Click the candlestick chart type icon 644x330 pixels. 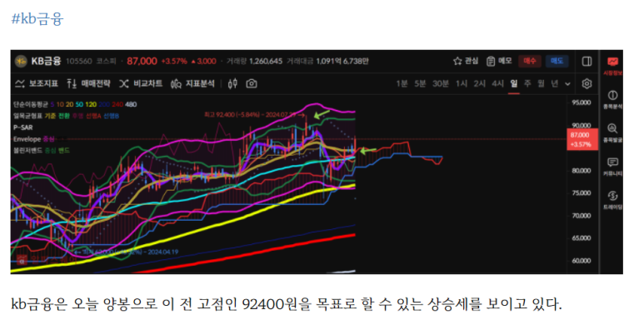click(x=232, y=84)
